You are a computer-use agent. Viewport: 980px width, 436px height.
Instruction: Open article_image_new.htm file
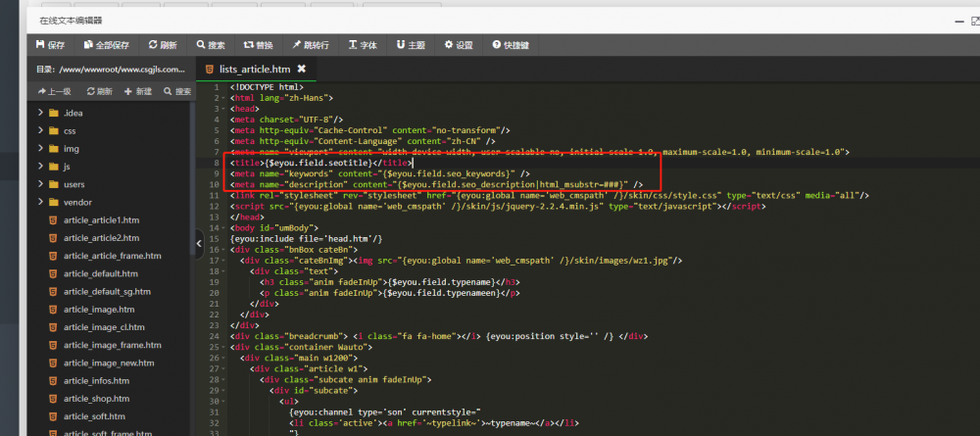[109, 363]
